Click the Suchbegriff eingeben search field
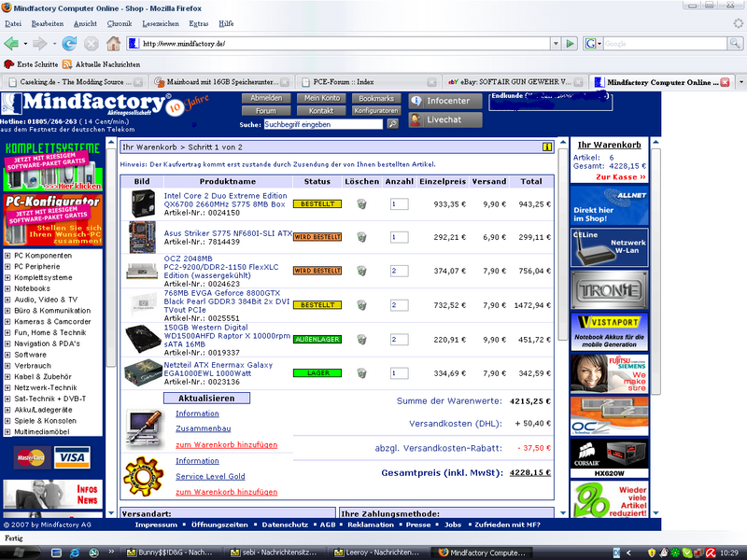This screenshot has width=747, height=560. (x=323, y=124)
